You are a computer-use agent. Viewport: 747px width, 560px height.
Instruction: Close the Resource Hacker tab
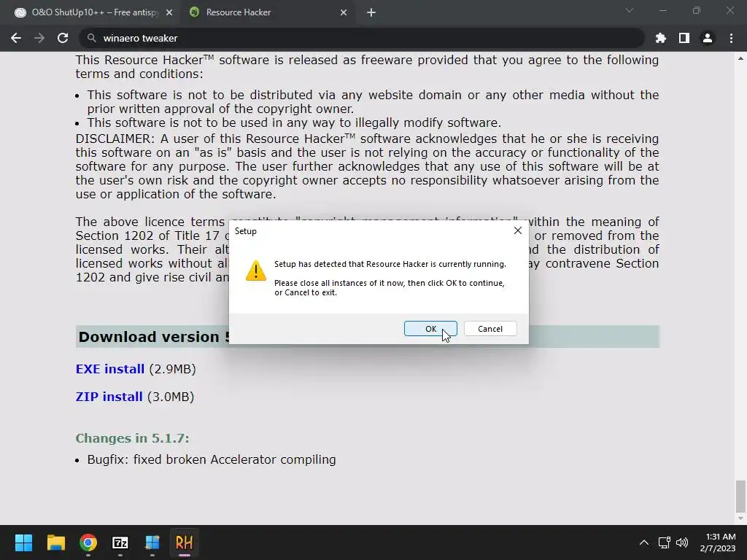pos(344,13)
